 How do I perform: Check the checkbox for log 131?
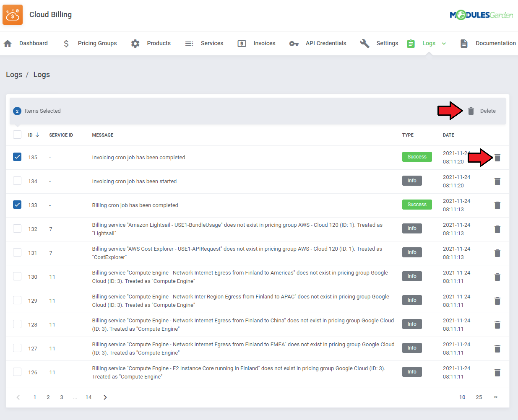click(x=17, y=252)
